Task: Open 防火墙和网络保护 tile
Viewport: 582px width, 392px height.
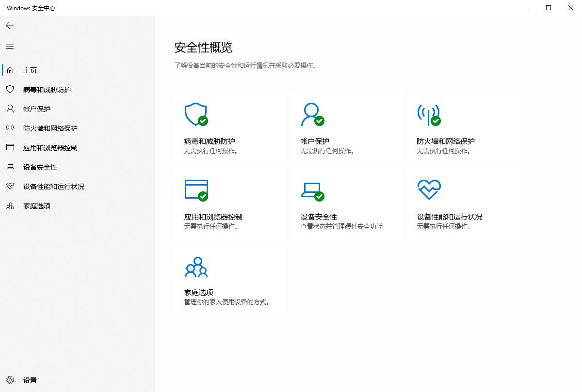Action: click(464, 128)
